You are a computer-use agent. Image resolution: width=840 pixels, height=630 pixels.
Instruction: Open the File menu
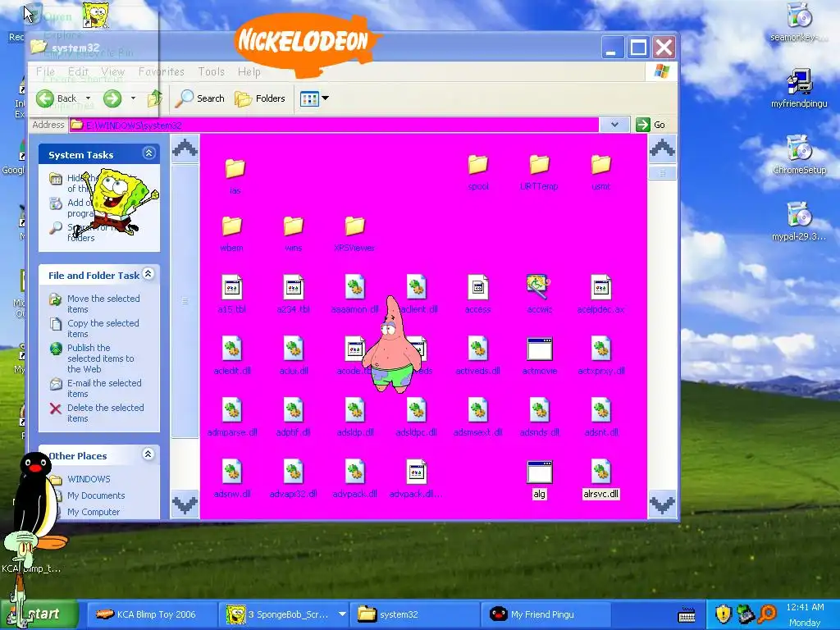tap(46, 71)
